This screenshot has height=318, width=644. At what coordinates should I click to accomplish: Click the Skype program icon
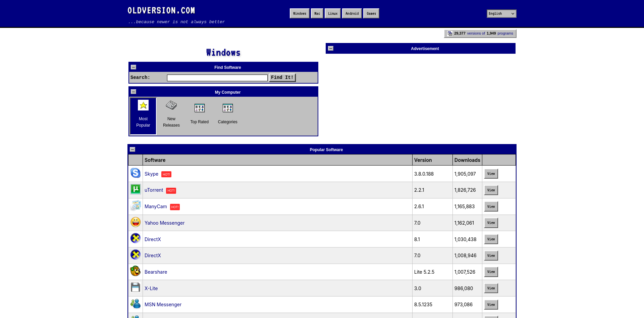pos(136,173)
